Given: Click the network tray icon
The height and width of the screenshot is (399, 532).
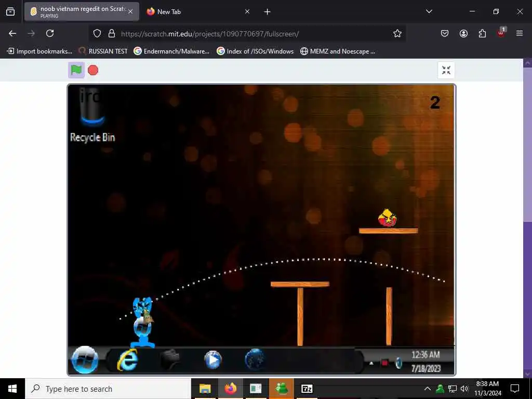Looking at the screenshot, I should [453, 389].
